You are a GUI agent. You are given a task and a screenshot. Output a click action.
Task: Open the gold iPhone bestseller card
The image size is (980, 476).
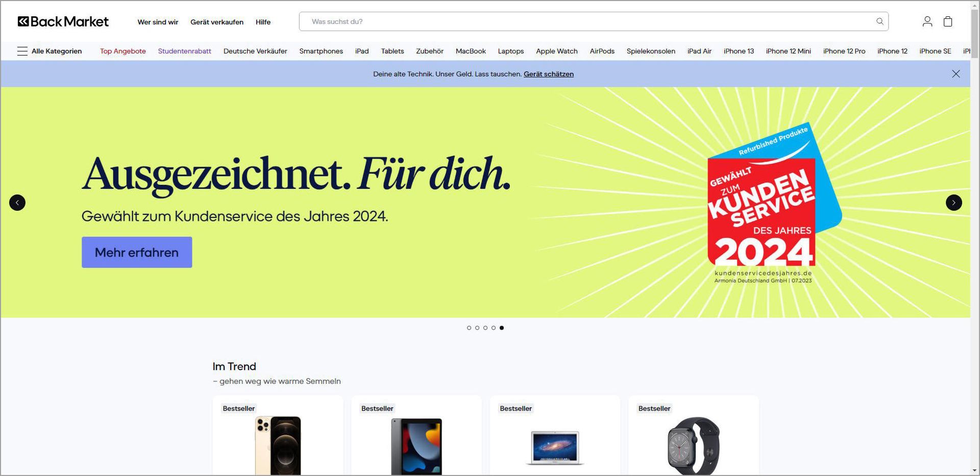(x=278, y=435)
